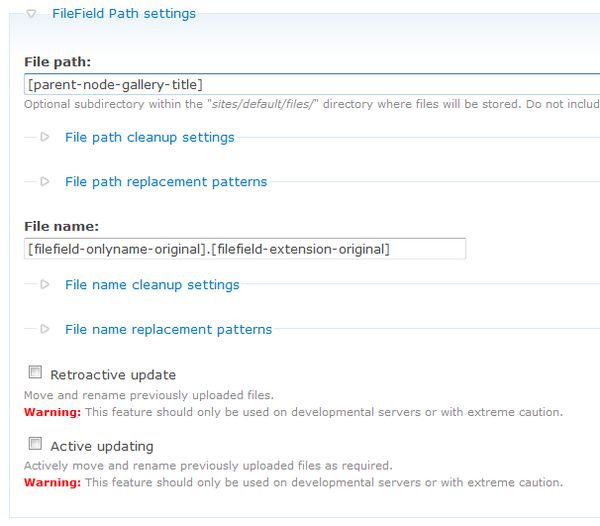Expand the File name replacement patterns arrow
This screenshot has width=600, height=526.
[x=45, y=329]
